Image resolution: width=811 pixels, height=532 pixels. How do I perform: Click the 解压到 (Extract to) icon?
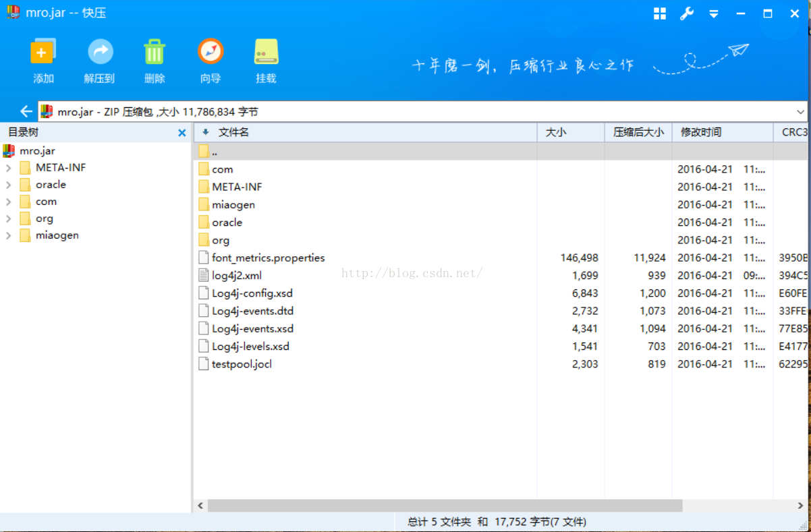pyautogui.click(x=100, y=52)
